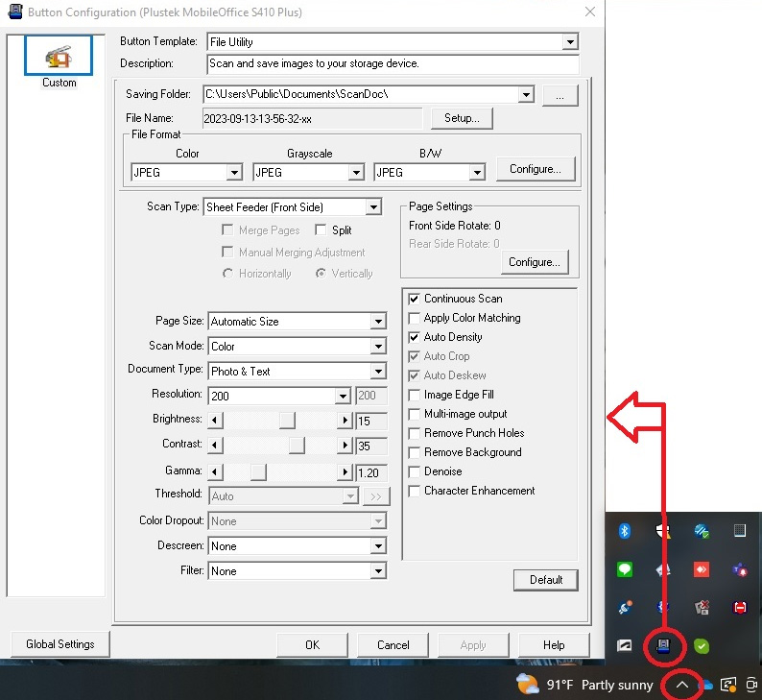762x700 pixels.
Task: Tick the Denoise checkbox
Action: 415,471
